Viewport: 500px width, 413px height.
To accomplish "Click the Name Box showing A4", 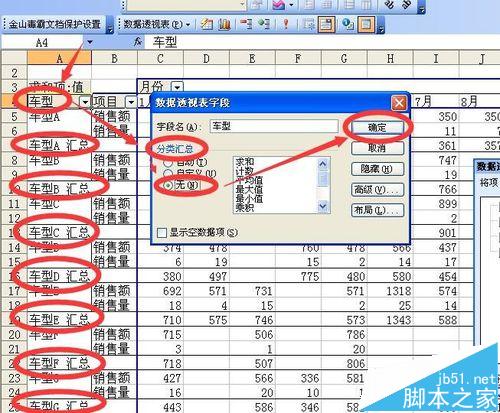I will [x=42, y=42].
